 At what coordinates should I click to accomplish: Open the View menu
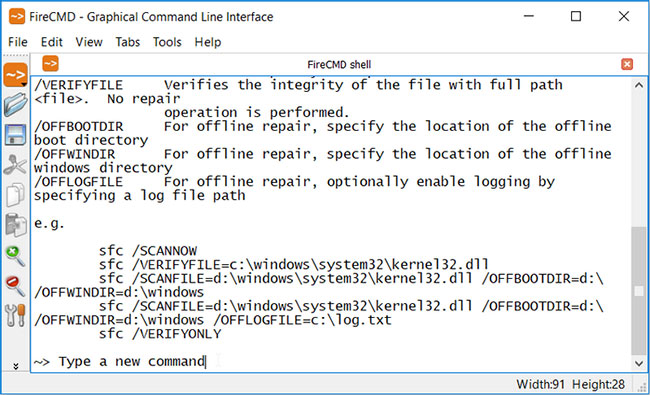click(x=89, y=42)
